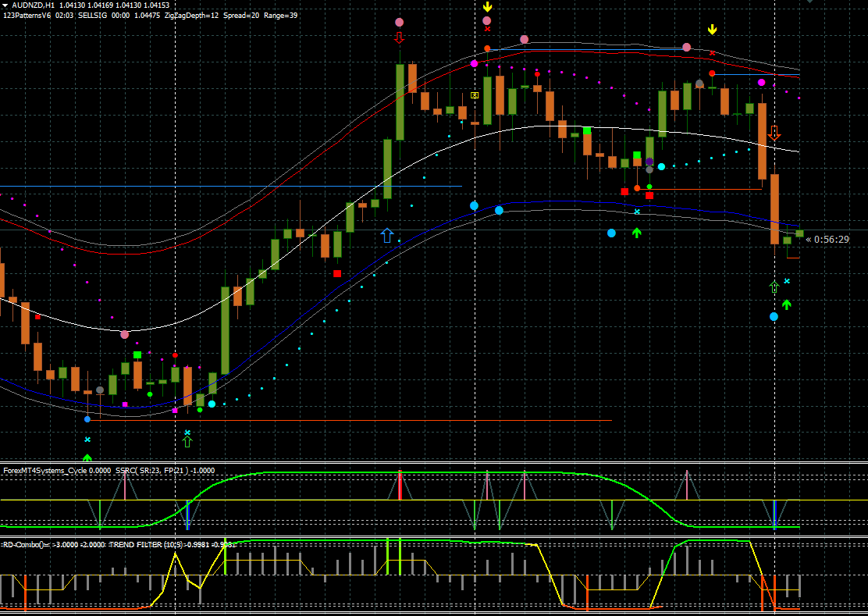Click the large magenta dot near the right dotted line
The image size is (868, 616).
pos(761,83)
